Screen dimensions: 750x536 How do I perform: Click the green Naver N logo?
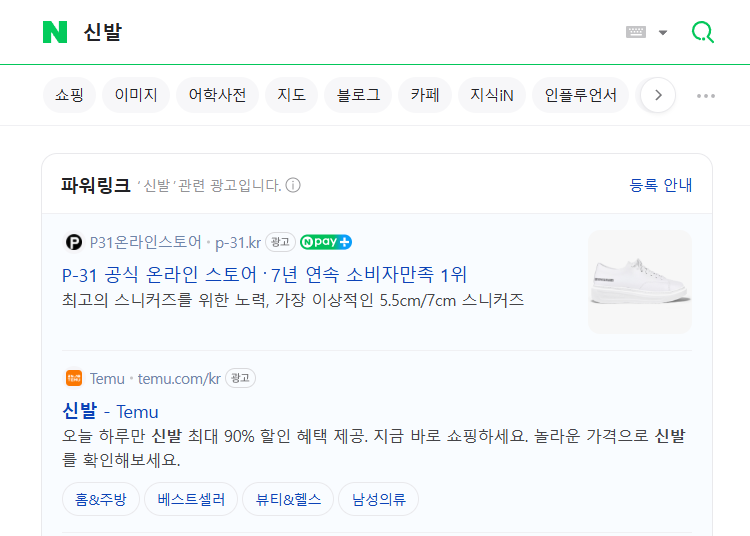pyautogui.click(x=55, y=32)
